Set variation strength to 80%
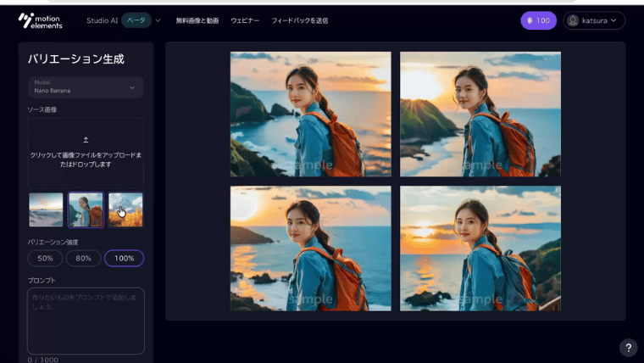The image size is (644, 363). point(83,258)
